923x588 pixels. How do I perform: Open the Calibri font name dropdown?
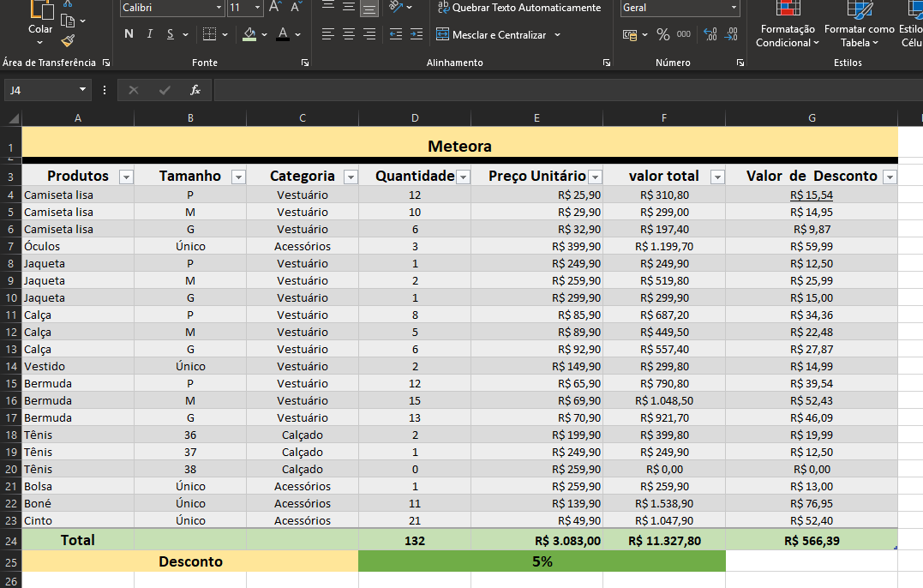(x=219, y=8)
